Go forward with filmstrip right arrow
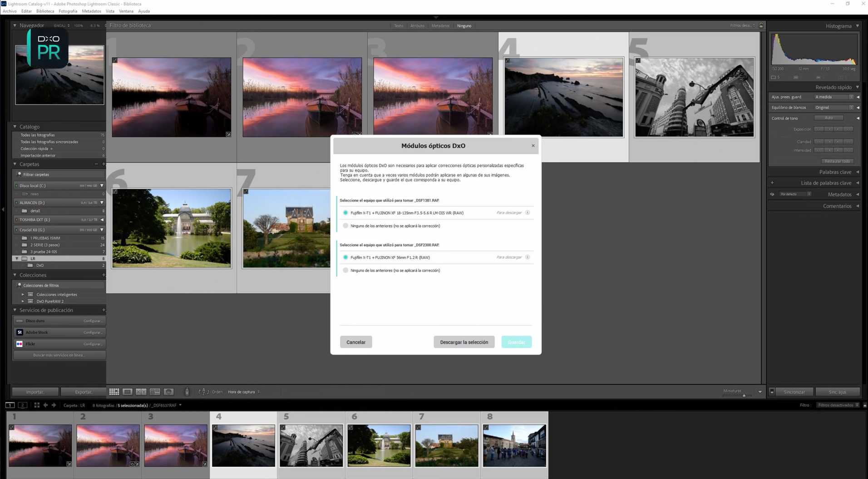The width and height of the screenshot is (868, 479). tap(54, 405)
